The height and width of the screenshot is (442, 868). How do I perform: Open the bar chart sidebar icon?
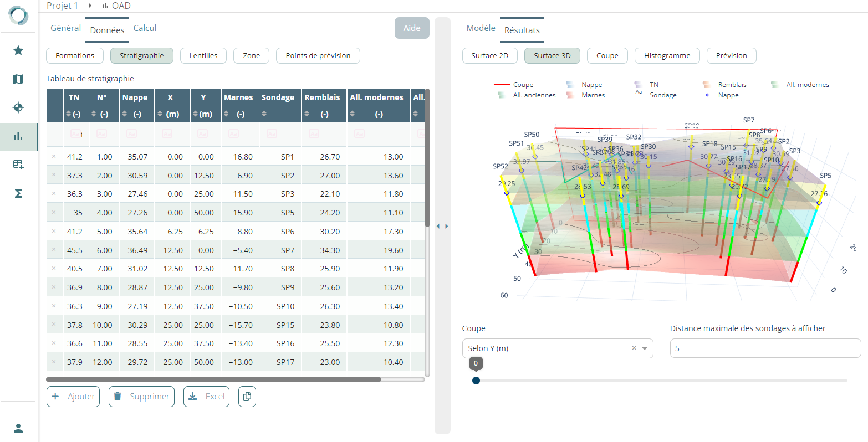18,136
